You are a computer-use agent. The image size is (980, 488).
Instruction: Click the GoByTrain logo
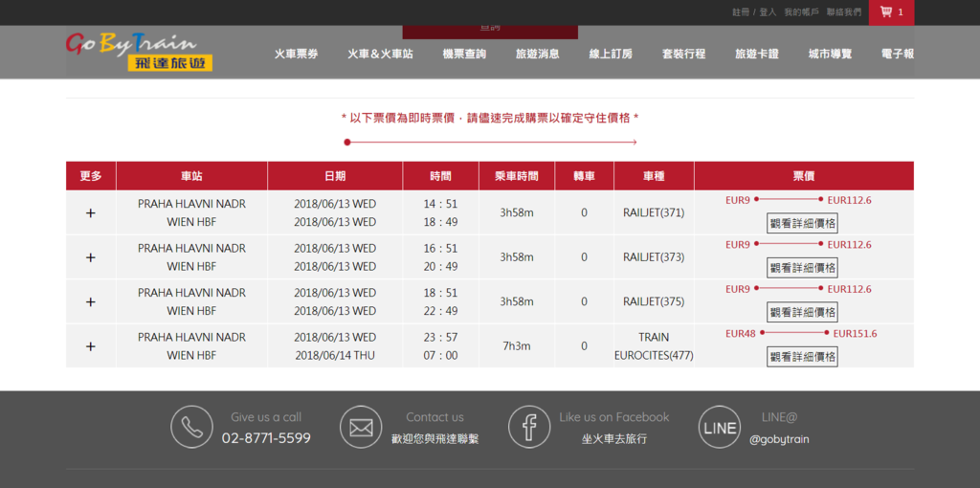140,52
